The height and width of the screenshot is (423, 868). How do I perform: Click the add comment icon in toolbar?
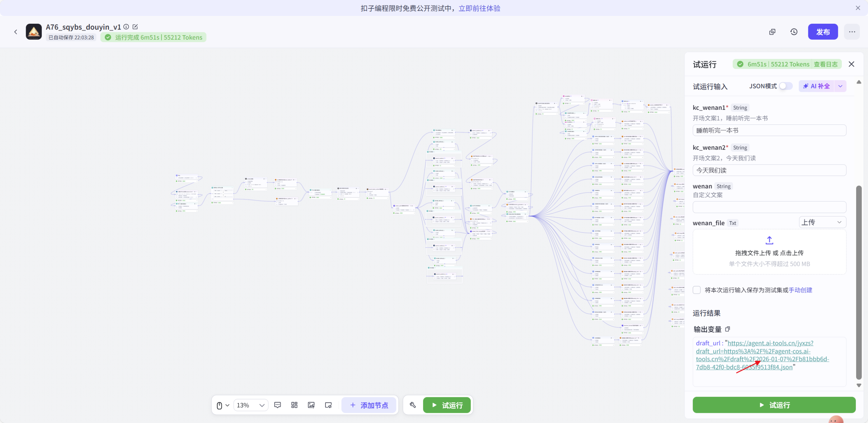coord(277,405)
